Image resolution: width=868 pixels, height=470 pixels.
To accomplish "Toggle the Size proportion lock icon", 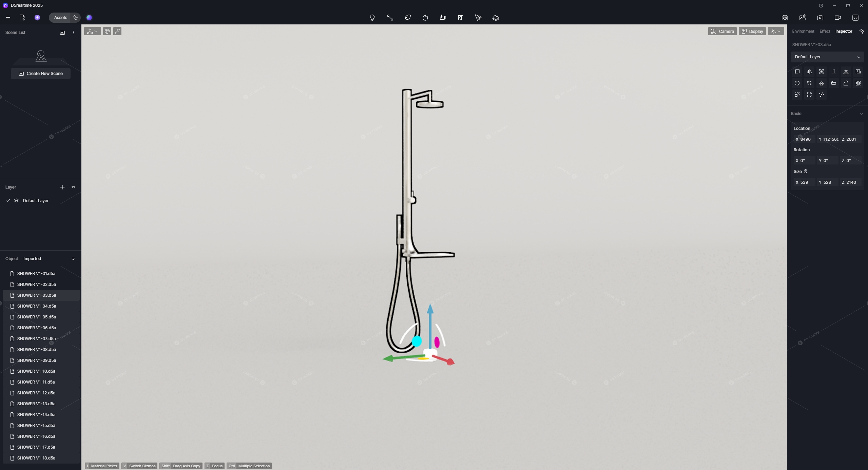I will point(806,172).
